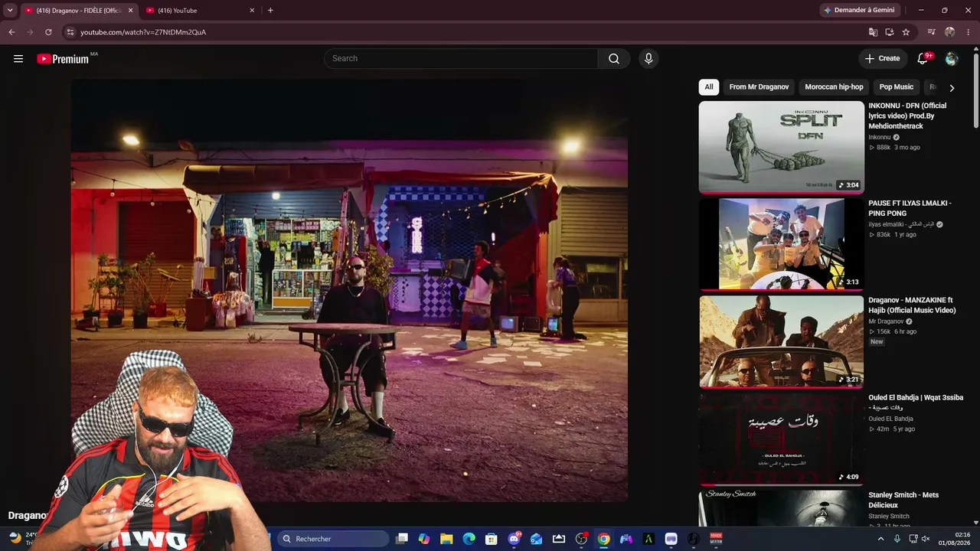Go to YouTube Premium home logo
Image resolution: width=980 pixels, height=551 pixels.
pos(63,59)
